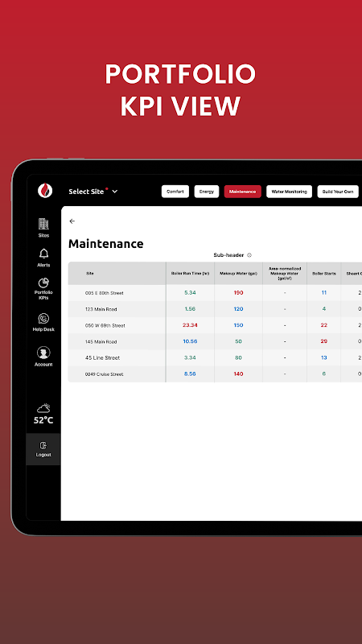This screenshot has width=362, height=644.
Task: Select the Maintenance tab
Action: coord(243,192)
